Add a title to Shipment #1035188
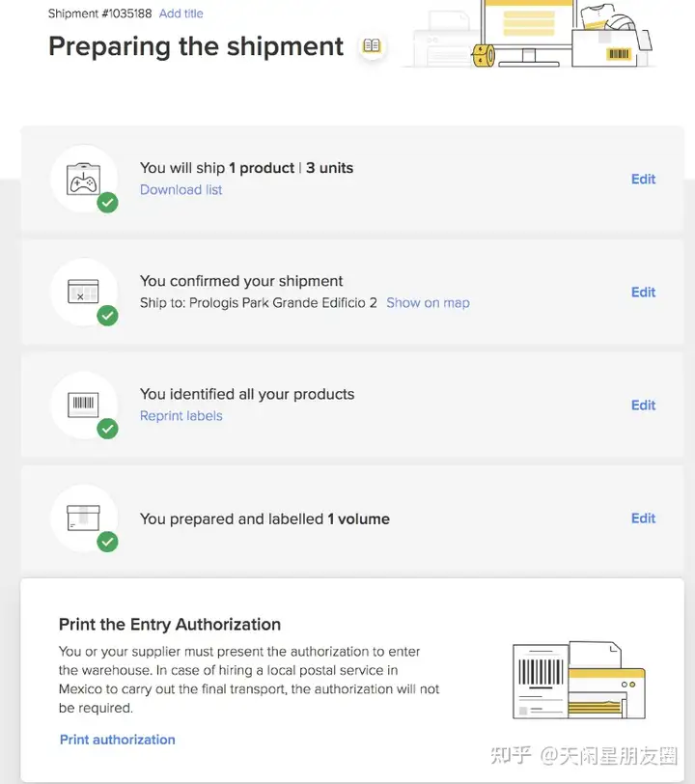The width and height of the screenshot is (695, 784). (x=181, y=14)
